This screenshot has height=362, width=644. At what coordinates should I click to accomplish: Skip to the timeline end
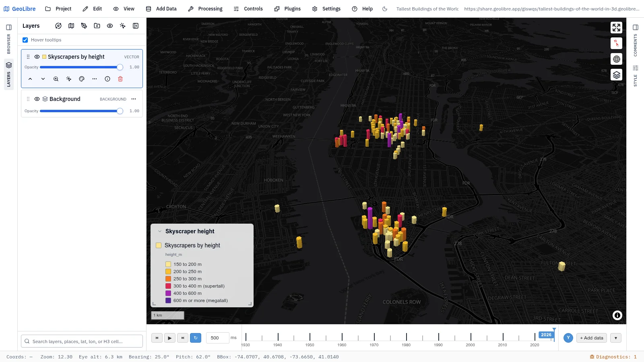tap(183, 338)
